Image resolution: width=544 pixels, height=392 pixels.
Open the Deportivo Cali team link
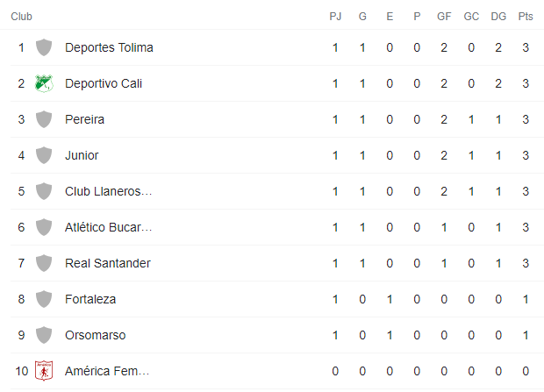(104, 83)
